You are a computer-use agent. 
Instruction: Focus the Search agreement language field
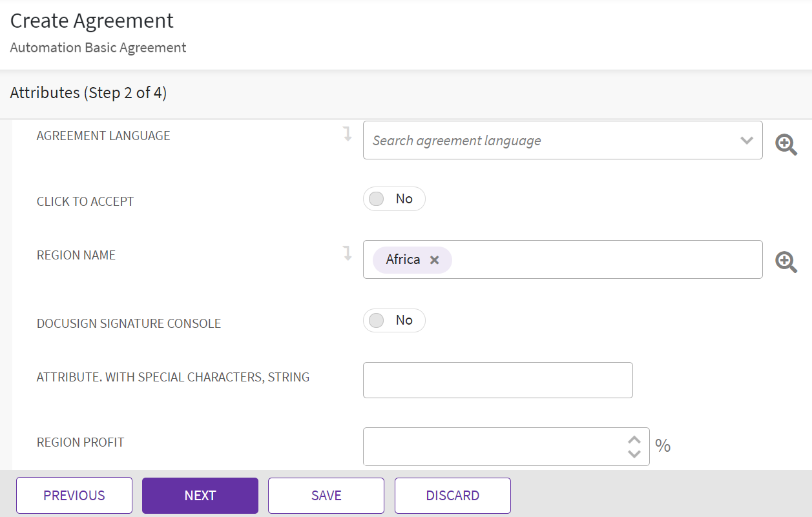(x=549, y=140)
